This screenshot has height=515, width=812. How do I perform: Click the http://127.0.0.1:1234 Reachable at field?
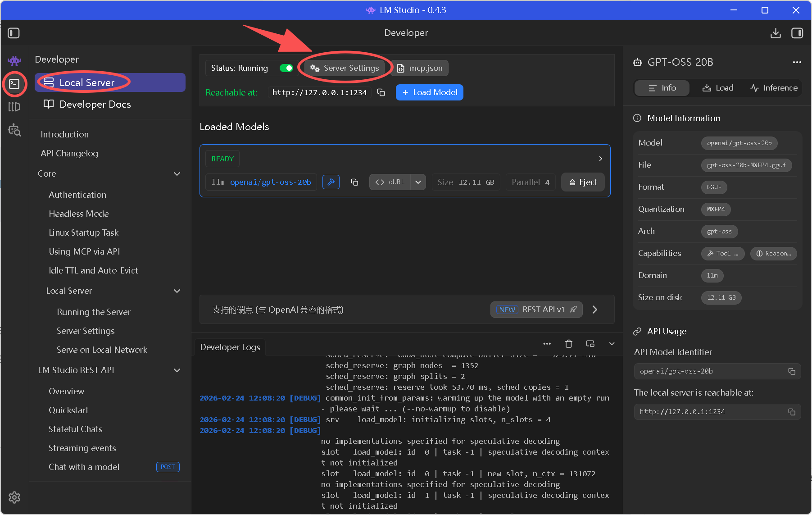pos(319,92)
